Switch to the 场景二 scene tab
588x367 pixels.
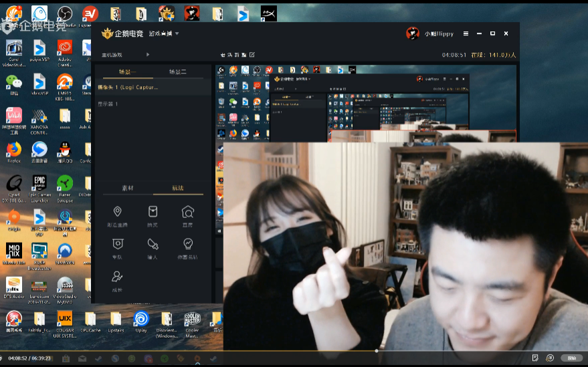point(178,72)
